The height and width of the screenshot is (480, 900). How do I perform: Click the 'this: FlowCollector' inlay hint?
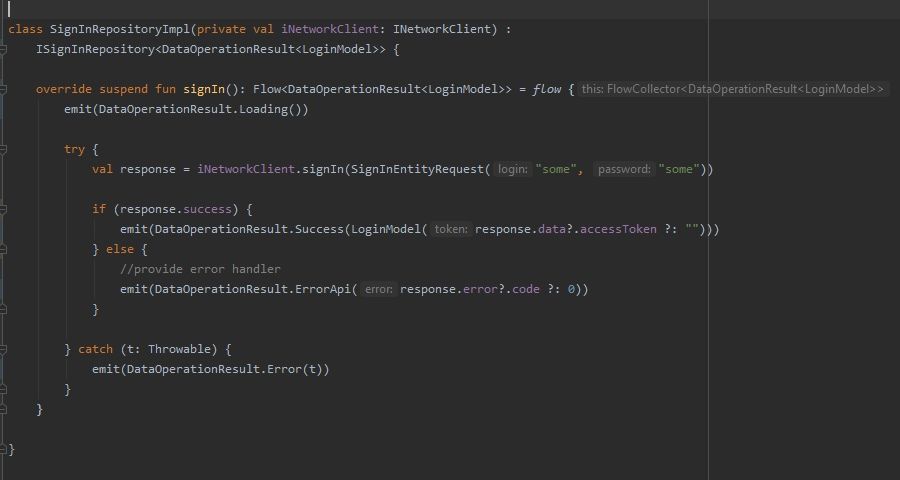(733, 90)
